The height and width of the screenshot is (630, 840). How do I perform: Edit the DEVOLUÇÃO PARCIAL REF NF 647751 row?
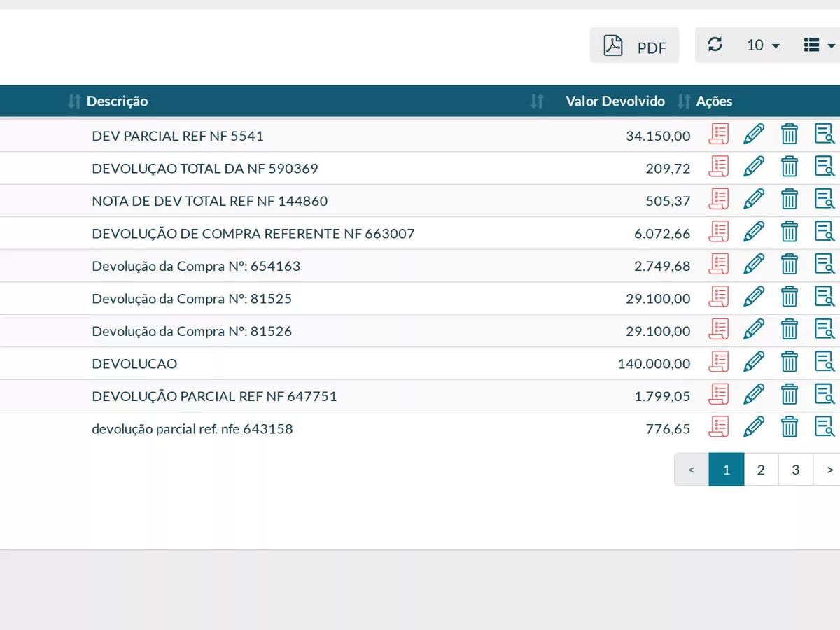(x=754, y=394)
